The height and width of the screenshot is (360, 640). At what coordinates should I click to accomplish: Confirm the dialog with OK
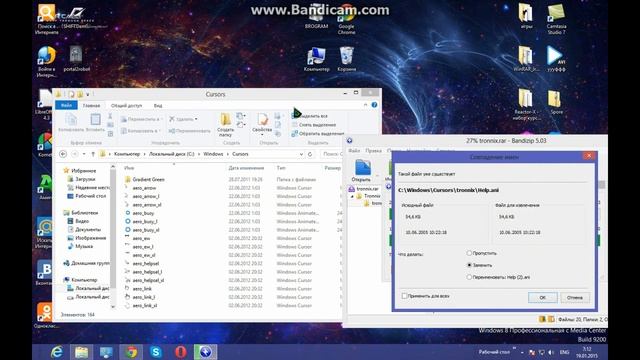point(542,298)
